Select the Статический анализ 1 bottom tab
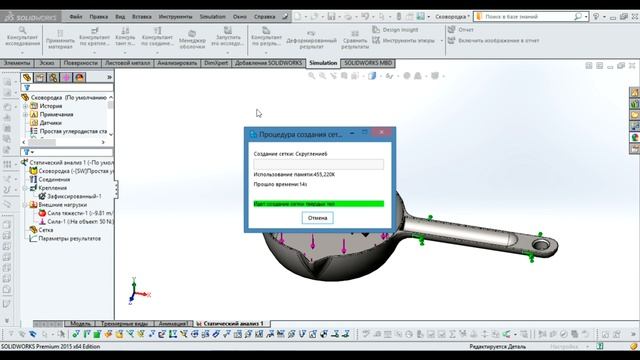 (x=231, y=323)
